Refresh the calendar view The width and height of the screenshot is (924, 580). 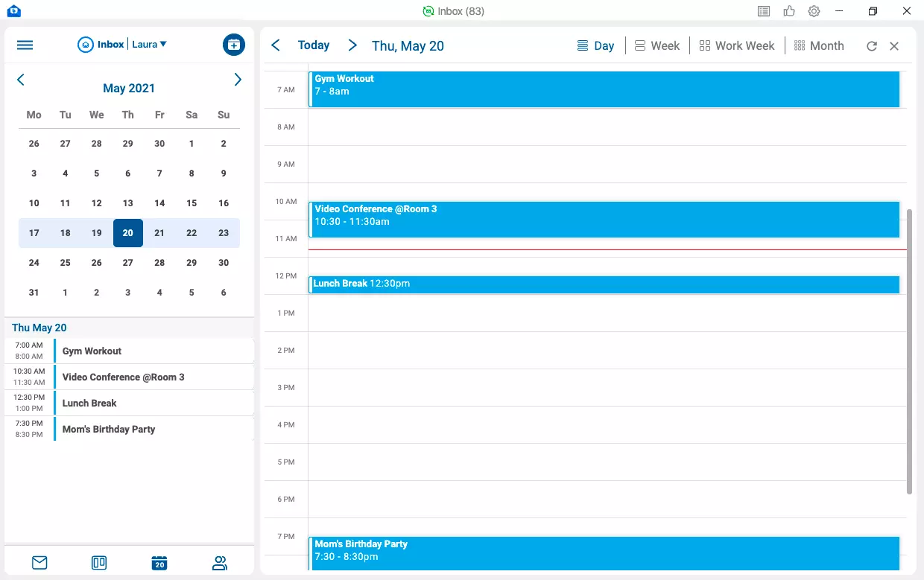pyautogui.click(x=871, y=46)
